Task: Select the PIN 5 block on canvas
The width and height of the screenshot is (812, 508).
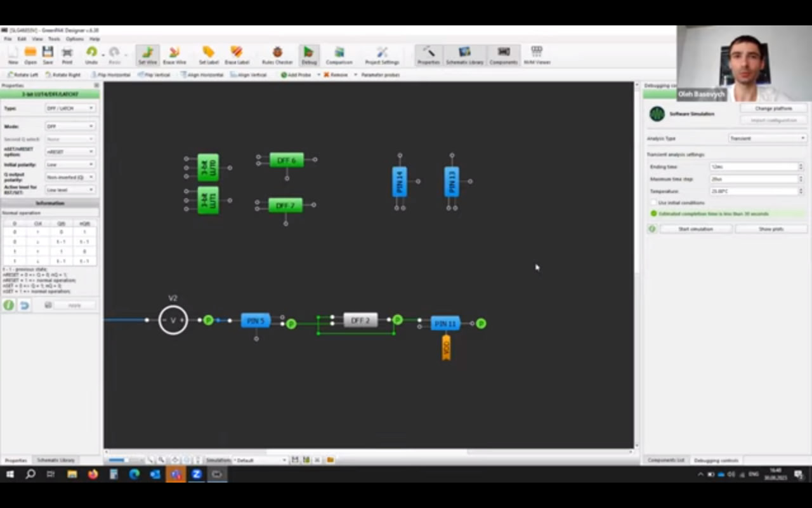Action: 256,321
